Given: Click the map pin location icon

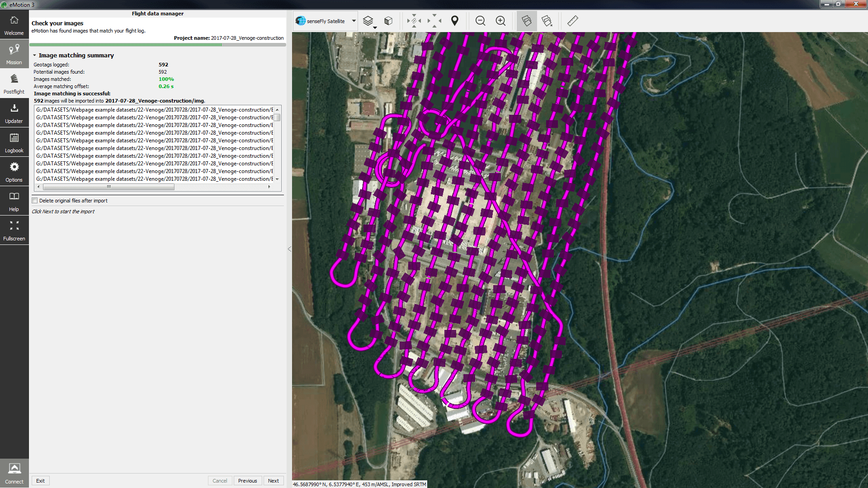Looking at the screenshot, I should [x=455, y=21].
